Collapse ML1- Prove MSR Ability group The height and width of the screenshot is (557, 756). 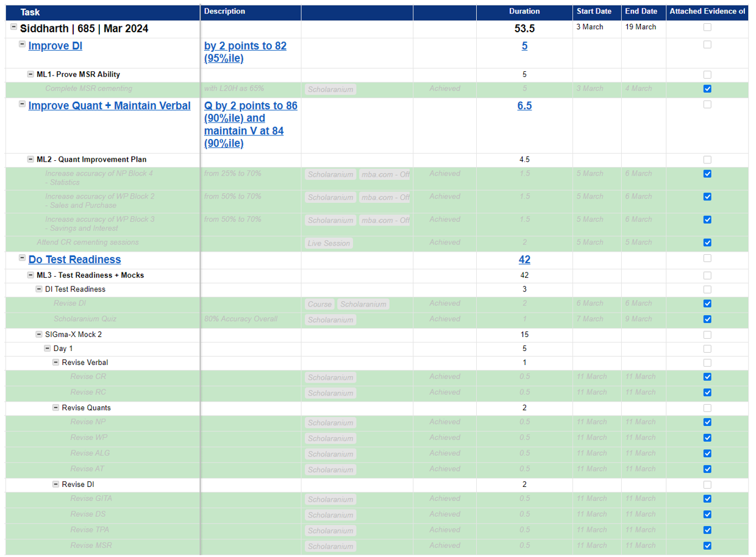tap(30, 74)
